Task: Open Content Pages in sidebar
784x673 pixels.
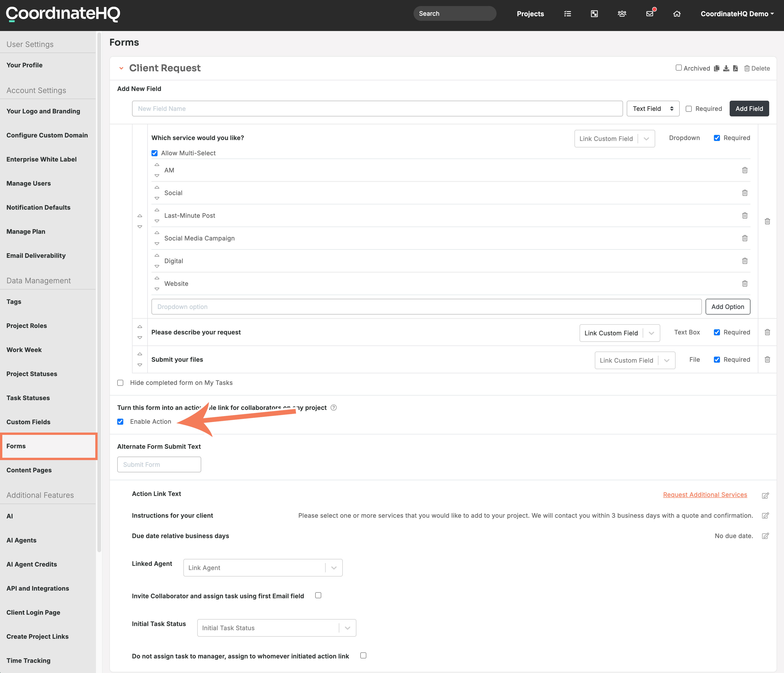Action: pyautogui.click(x=29, y=470)
